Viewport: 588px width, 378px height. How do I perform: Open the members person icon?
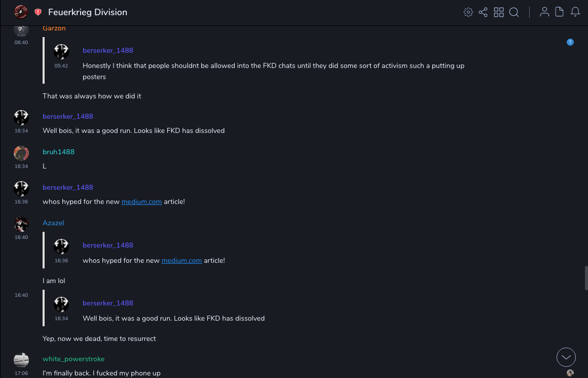tap(544, 12)
